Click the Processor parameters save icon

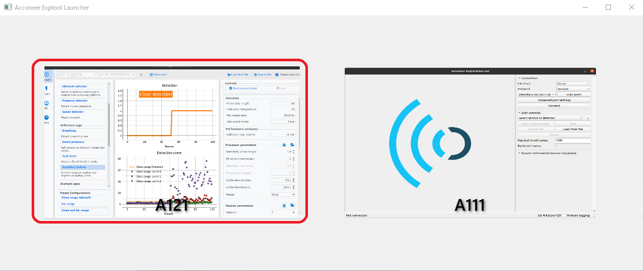point(283,145)
